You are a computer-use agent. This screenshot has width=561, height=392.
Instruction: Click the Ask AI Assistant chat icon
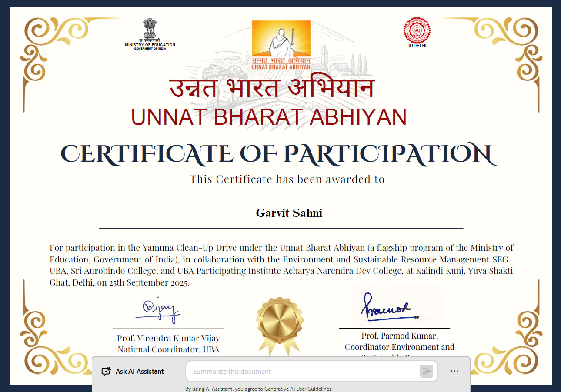[106, 372]
